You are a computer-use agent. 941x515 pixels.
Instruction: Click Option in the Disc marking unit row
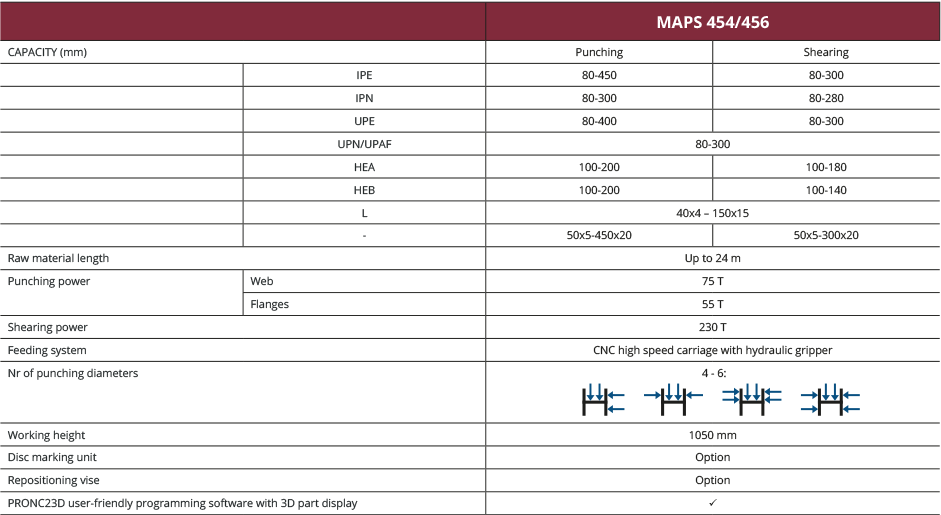pyautogui.click(x=712, y=457)
